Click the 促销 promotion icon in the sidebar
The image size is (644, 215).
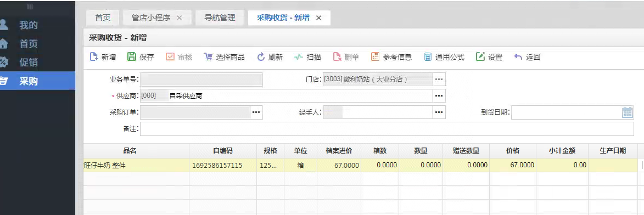[x=3, y=63]
